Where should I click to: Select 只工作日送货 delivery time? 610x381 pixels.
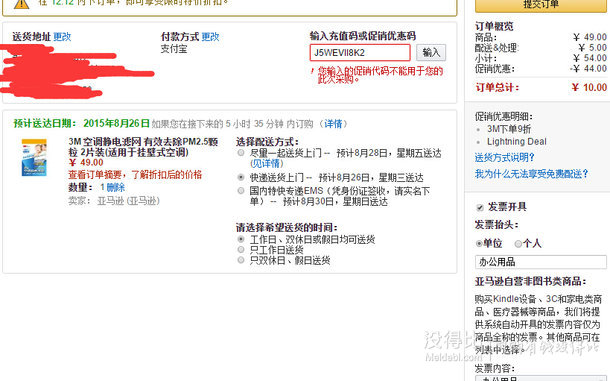pyautogui.click(x=241, y=249)
